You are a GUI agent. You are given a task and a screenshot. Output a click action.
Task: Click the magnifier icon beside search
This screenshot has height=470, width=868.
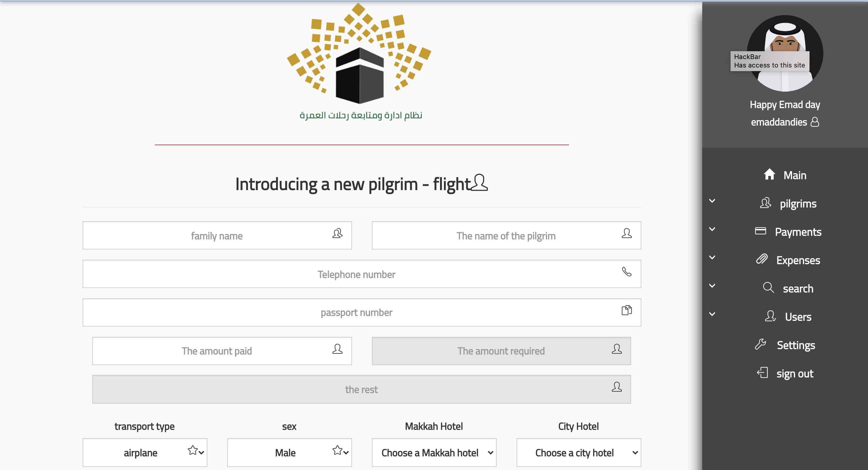tap(768, 288)
